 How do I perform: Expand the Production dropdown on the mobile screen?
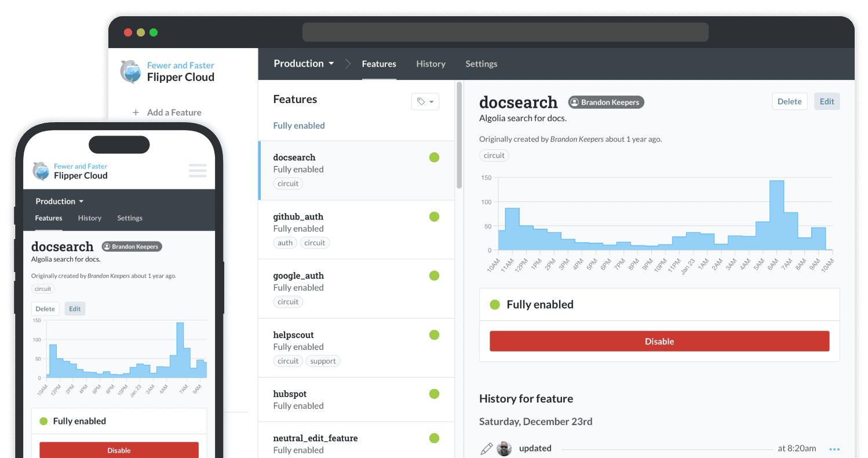click(59, 201)
